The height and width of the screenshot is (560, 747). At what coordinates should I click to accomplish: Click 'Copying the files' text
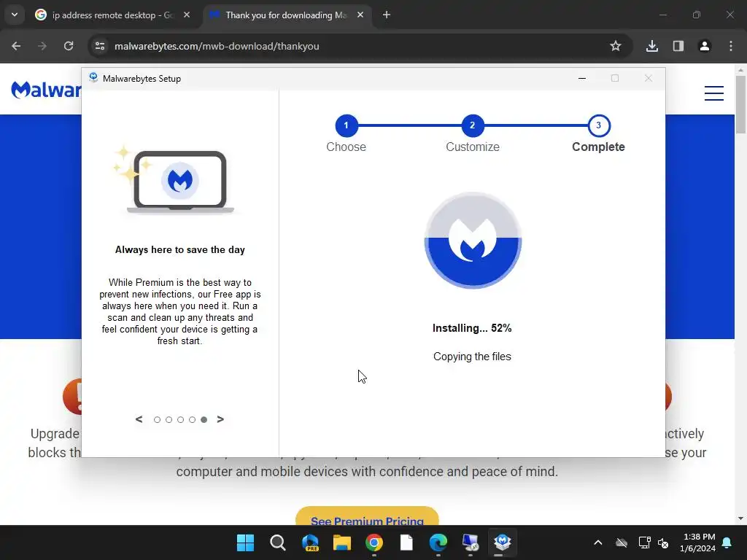(472, 357)
